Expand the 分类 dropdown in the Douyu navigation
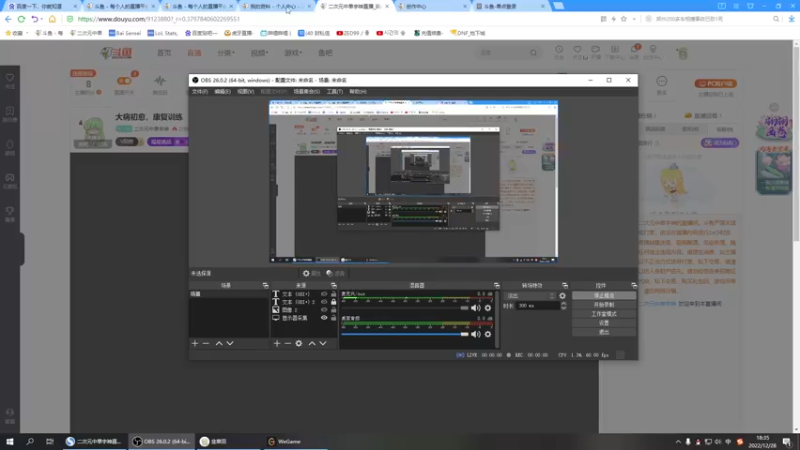 tap(226, 53)
